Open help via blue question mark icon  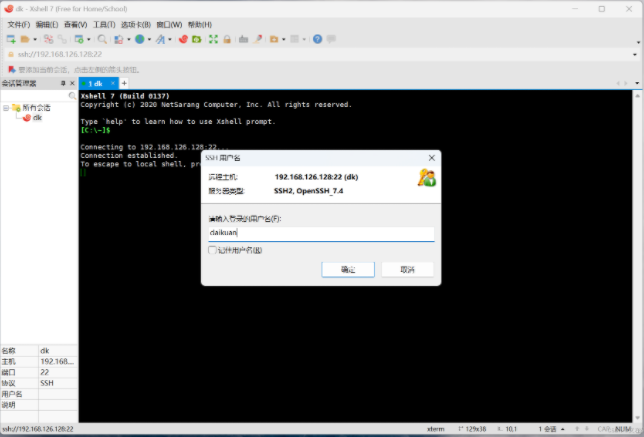tap(318, 39)
